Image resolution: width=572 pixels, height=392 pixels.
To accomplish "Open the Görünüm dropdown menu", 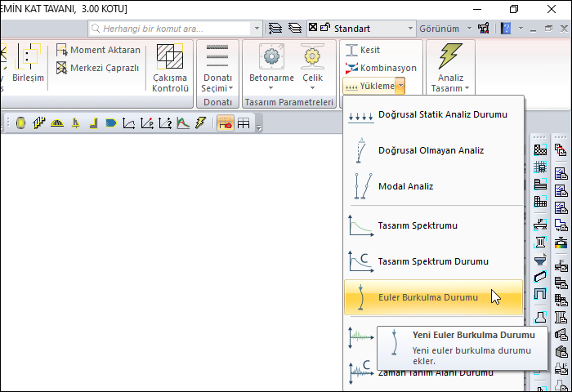I will 445,28.
